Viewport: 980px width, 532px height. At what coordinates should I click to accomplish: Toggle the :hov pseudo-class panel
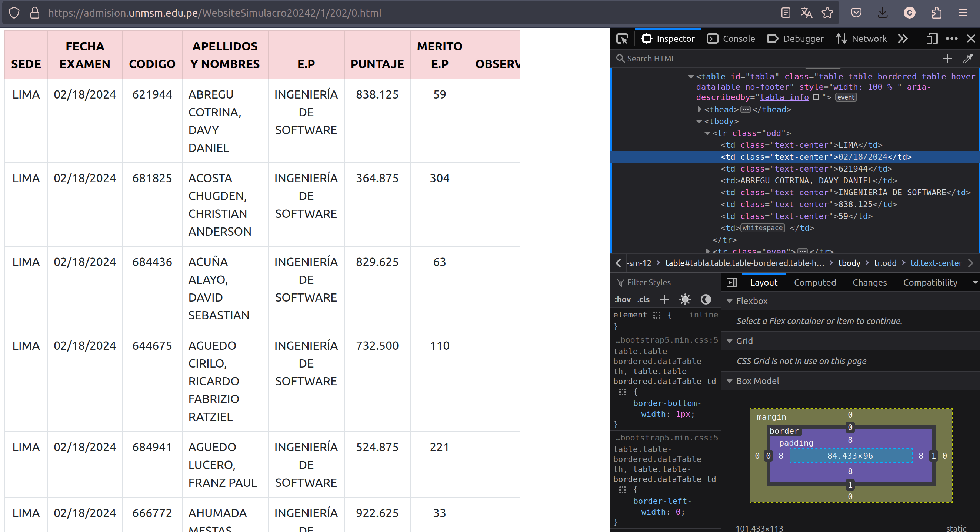click(622, 299)
